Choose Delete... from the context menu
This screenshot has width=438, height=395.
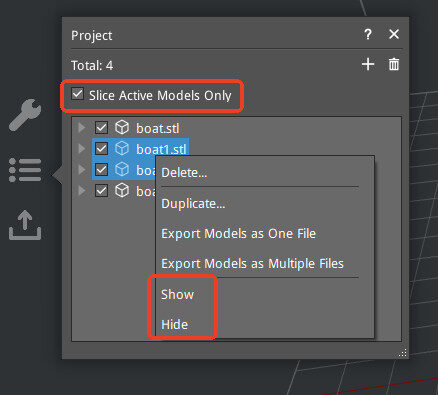[184, 173]
